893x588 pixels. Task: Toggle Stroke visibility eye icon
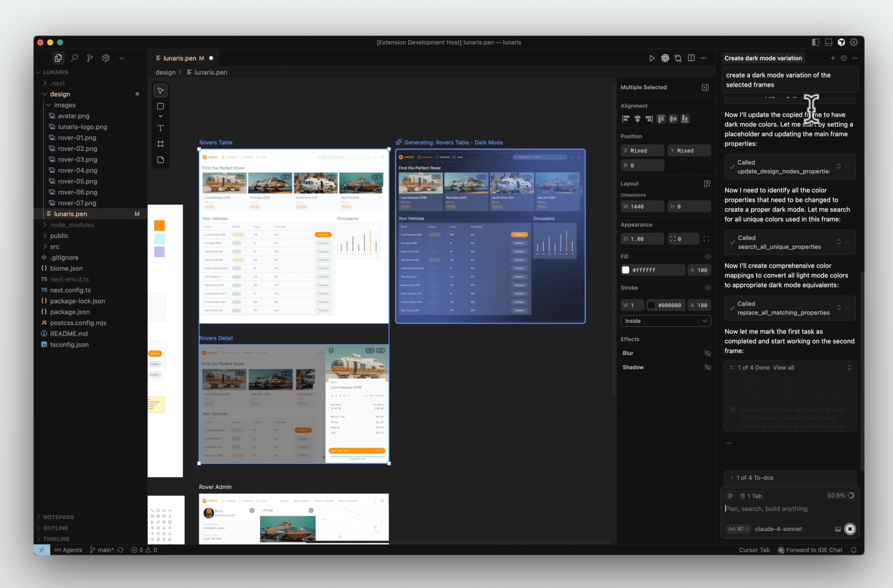[707, 288]
